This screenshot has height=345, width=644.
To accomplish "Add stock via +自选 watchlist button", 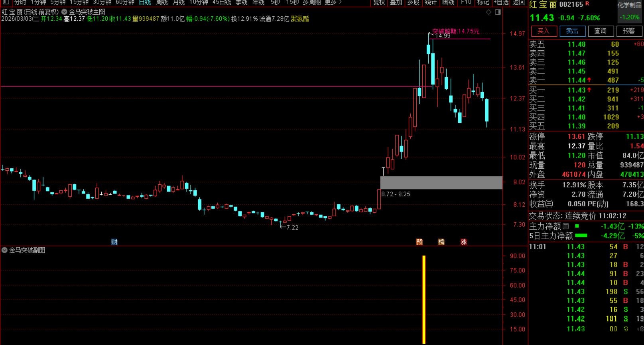I will pos(501,2).
